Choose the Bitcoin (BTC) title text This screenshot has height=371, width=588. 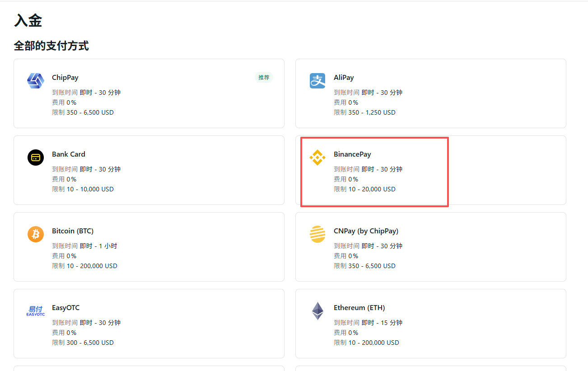[73, 231]
